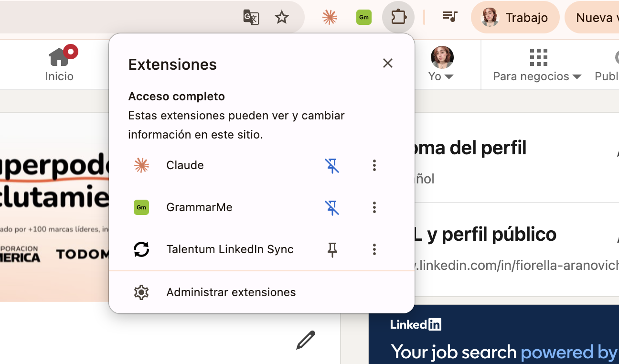This screenshot has height=364, width=619.
Task: Open the GrammarMe extension in the toolbar
Action: (x=364, y=18)
